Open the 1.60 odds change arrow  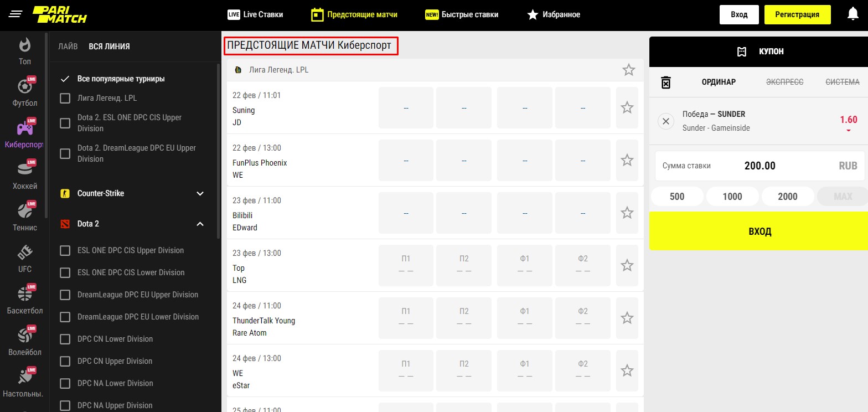coord(848,131)
